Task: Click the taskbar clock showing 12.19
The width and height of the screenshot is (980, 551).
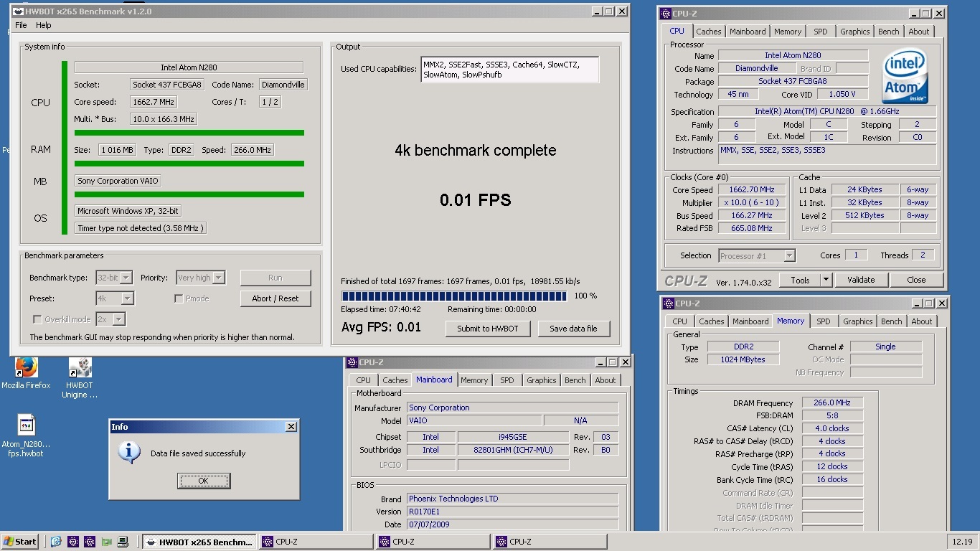Action: 962,542
